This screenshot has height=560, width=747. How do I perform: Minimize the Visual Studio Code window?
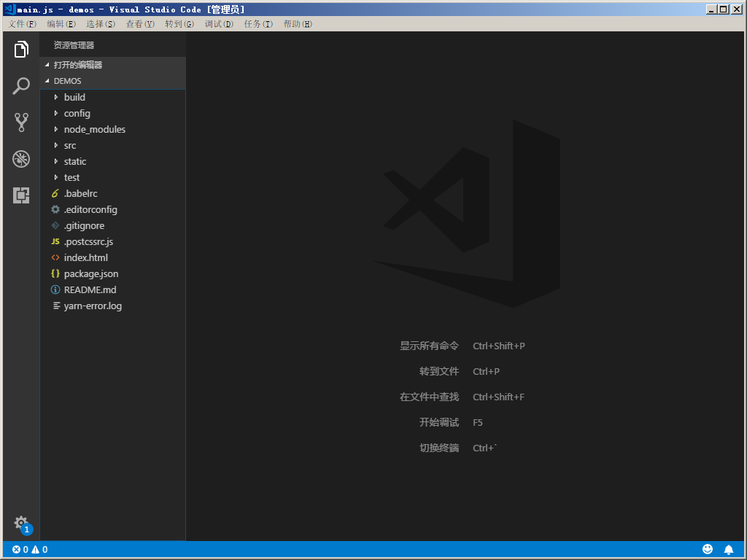coord(711,9)
